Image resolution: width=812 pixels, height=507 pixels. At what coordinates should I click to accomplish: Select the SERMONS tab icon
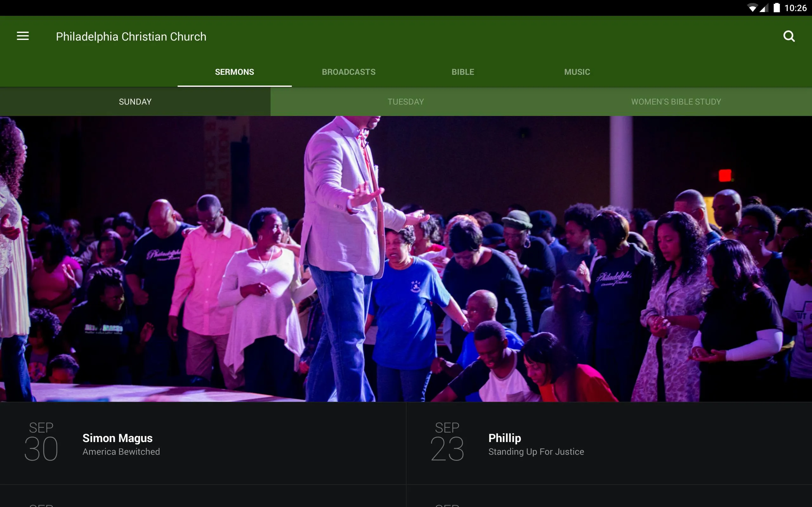234,71
